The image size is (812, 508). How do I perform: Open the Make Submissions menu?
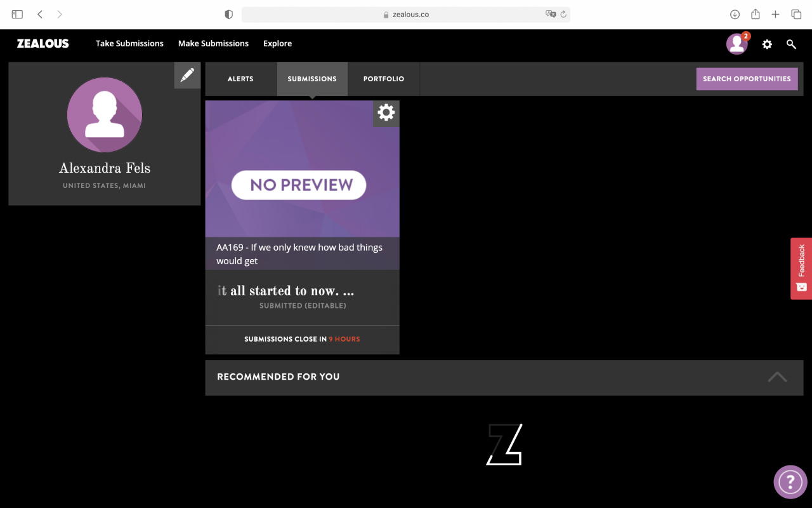click(x=213, y=44)
